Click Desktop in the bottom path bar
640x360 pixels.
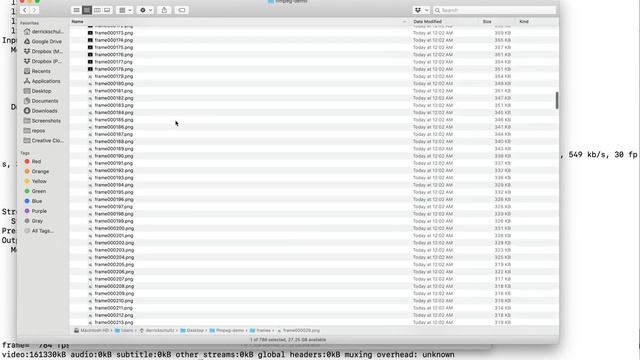(x=192, y=331)
